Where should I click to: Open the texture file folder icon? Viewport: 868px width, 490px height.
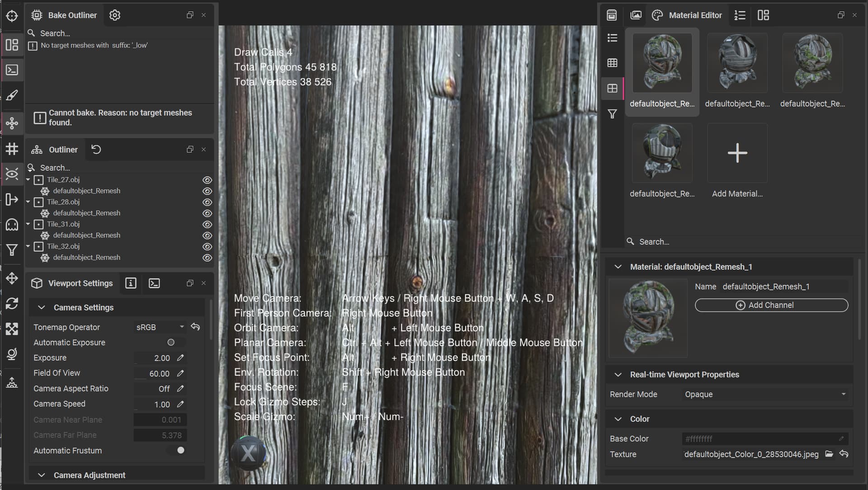pyautogui.click(x=829, y=454)
